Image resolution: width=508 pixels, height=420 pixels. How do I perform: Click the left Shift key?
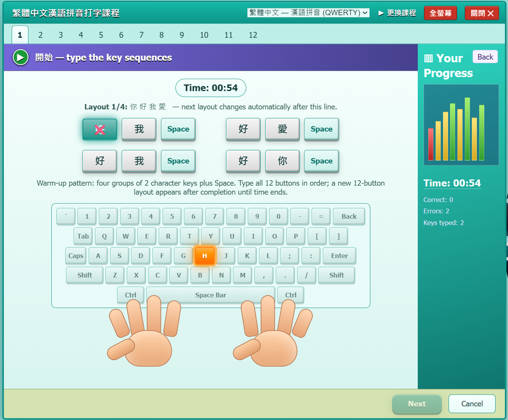(x=85, y=275)
